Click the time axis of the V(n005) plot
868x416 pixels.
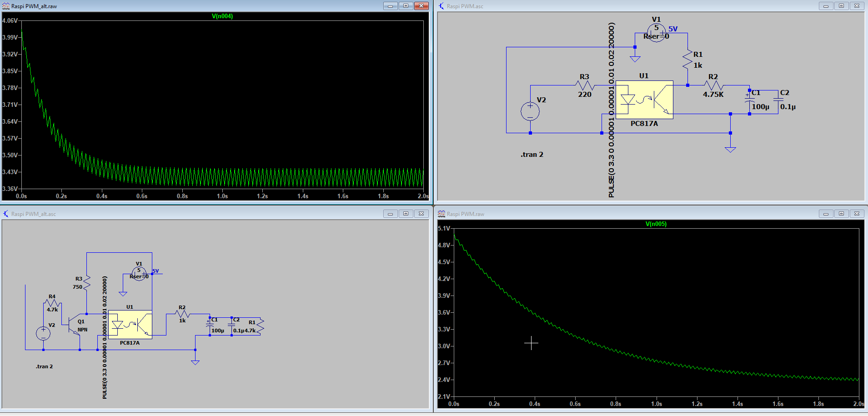click(x=656, y=404)
